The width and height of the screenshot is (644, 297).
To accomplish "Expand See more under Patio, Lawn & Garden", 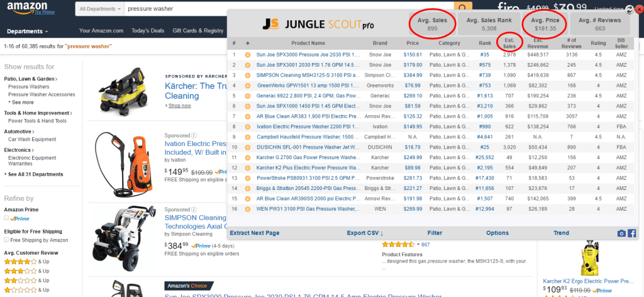I will (x=21, y=103).
